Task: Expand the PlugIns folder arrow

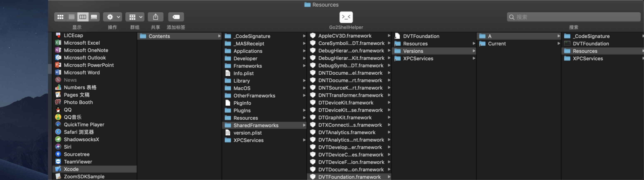Action: coord(304,110)
